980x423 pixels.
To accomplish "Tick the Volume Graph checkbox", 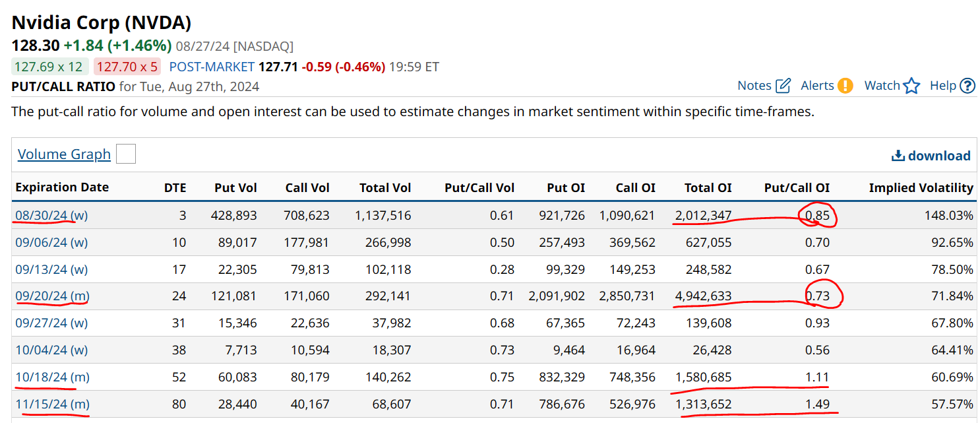I will click(x=125, y=154).
